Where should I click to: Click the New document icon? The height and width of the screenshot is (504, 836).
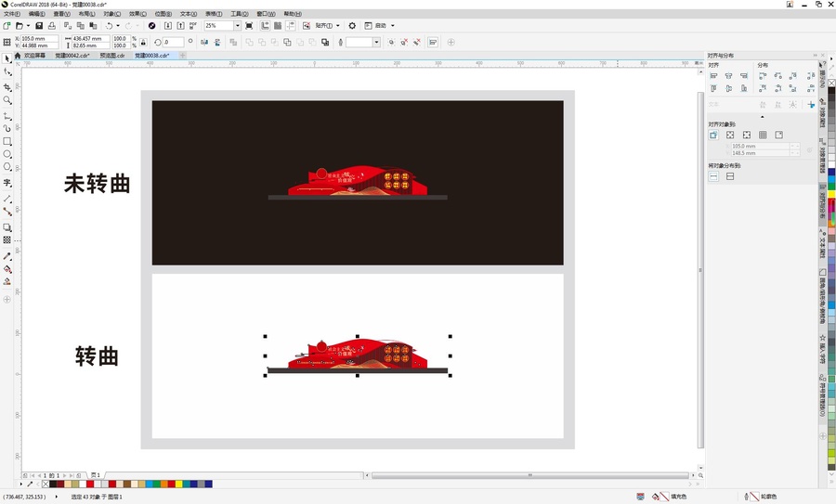pyautogui.click(x=7, y=26)
